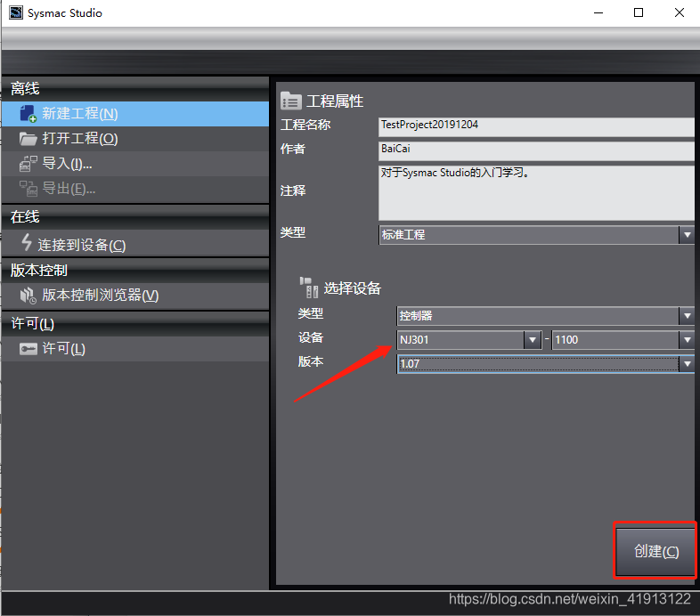
Task: Click the 选择设备 heading text
Action: (353, 288)
